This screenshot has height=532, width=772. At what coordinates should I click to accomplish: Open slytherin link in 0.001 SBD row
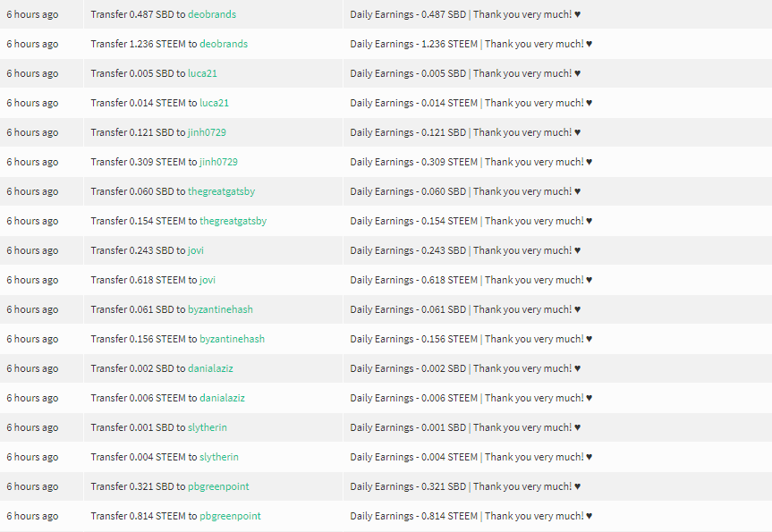[208, 427]
